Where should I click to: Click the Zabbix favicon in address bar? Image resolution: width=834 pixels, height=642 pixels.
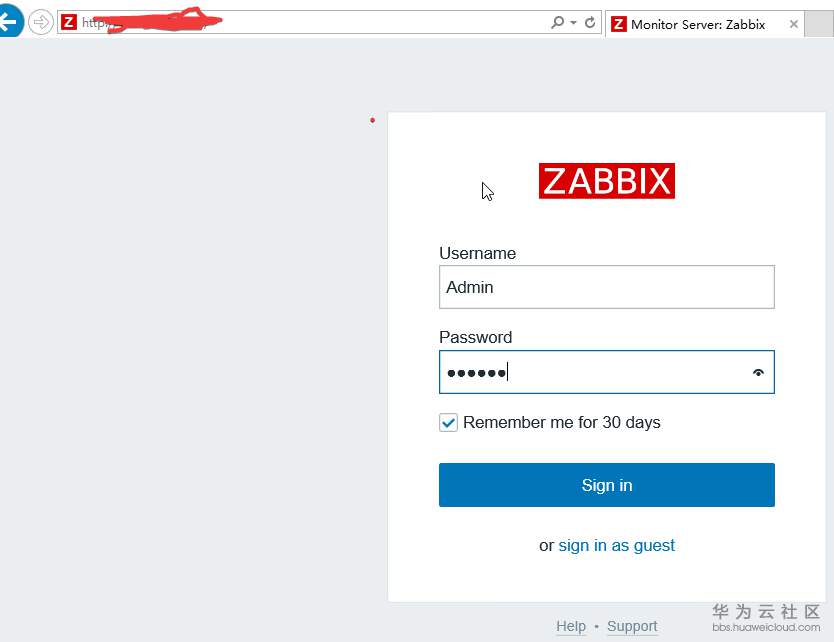(69, 22)
